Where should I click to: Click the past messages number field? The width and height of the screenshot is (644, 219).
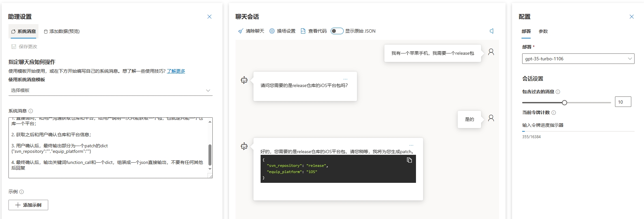click(623, 102)
